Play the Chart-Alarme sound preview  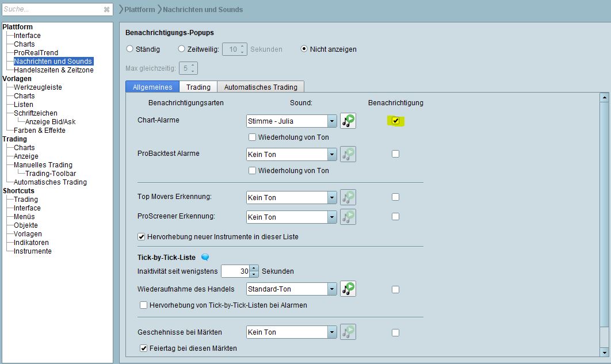[348, 121]
